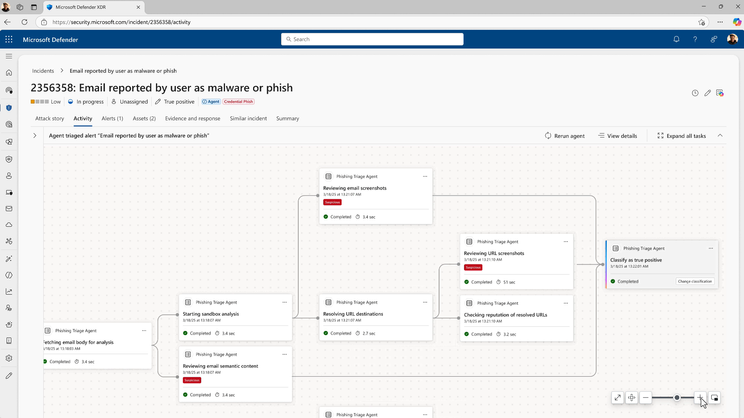Open the browser settings ellipsis menu
Image resolution: width=744 pixels, height=418 pixels.
click(x=720, y=22)
